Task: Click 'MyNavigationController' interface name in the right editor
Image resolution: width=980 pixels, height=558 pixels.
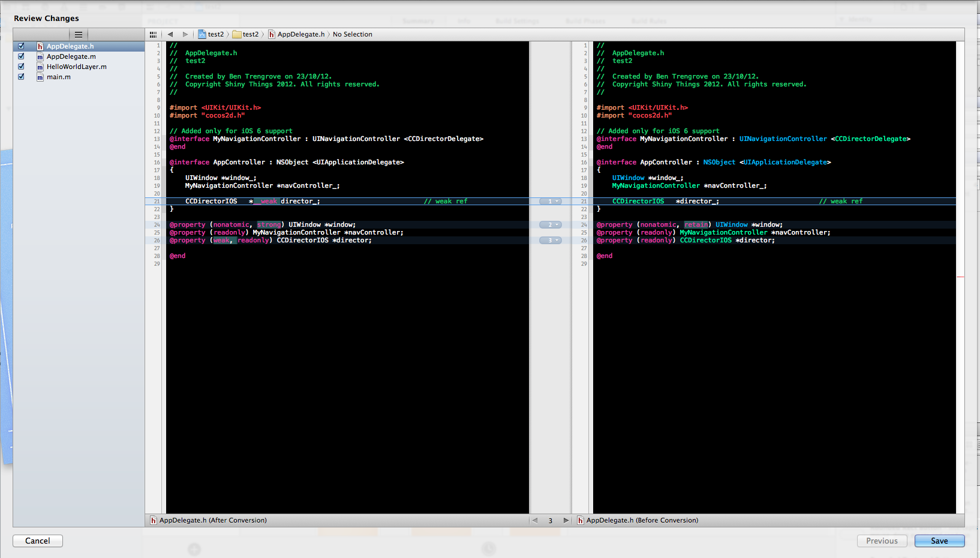Action: coord(681,139)
